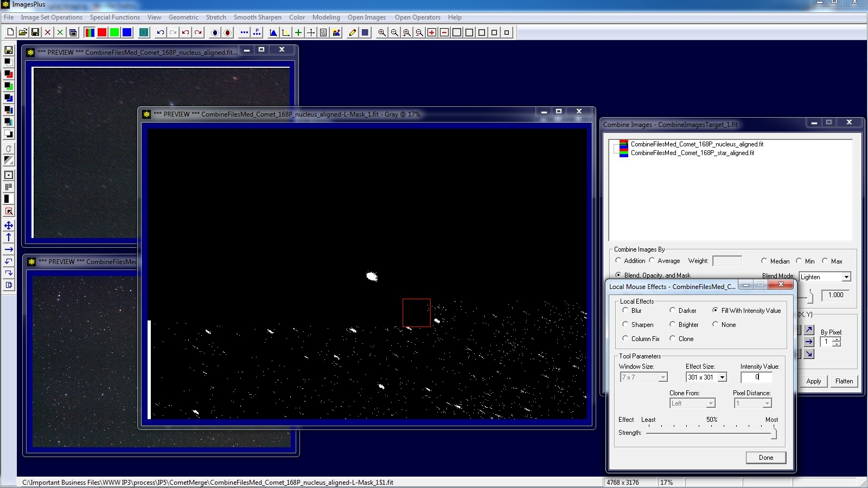
Task: Open the Image Set Operations menu
Action: pos(52,17)
